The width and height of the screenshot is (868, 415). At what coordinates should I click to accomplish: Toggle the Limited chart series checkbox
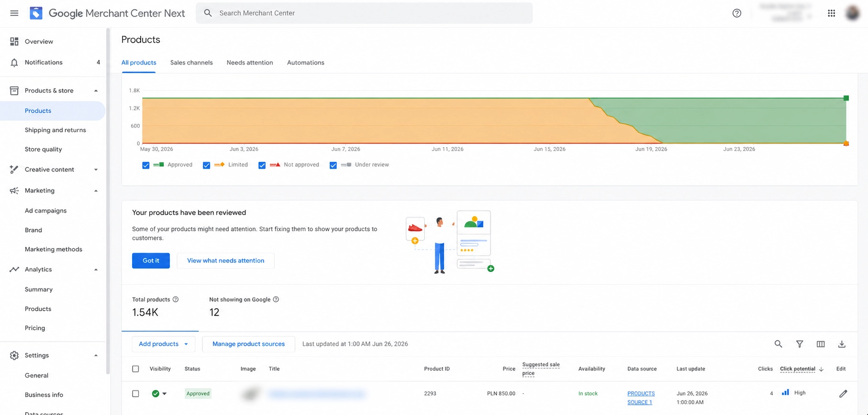coord(206,165)
